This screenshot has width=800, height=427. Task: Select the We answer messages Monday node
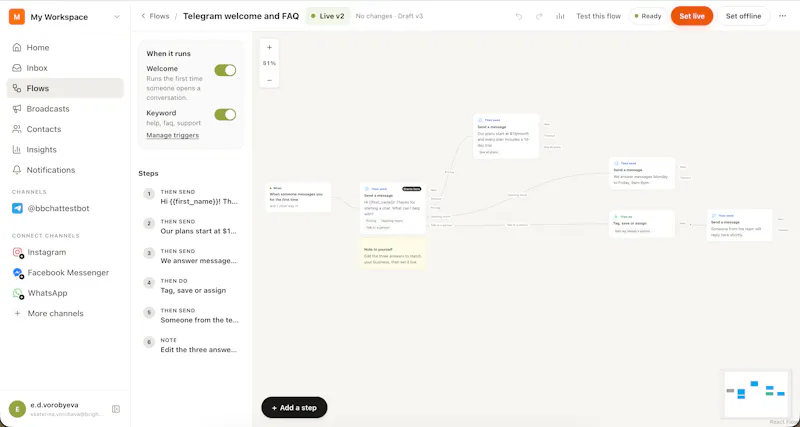642,173
